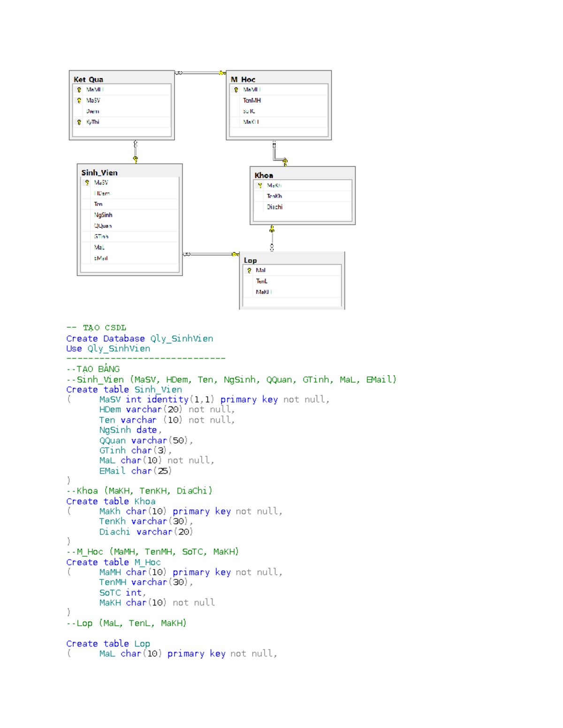Click the 'SoTC int,' code line
The image size is (563, 728).
[x=122, y=593]
